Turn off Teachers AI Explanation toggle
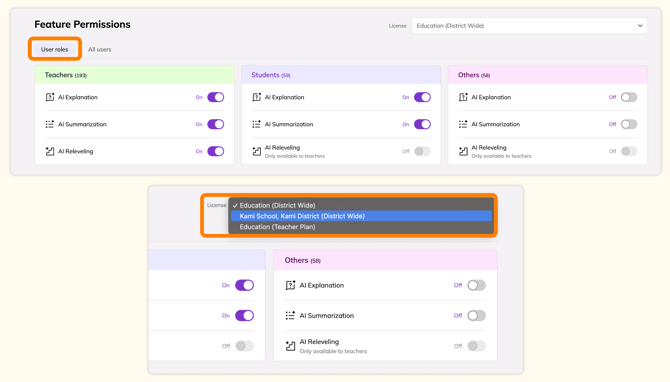 [x=215, y=97]
